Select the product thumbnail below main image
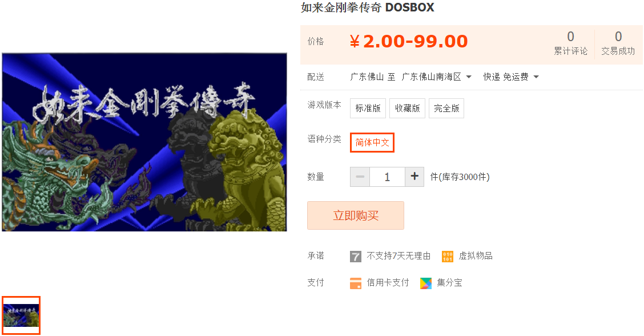 [21, 315]
